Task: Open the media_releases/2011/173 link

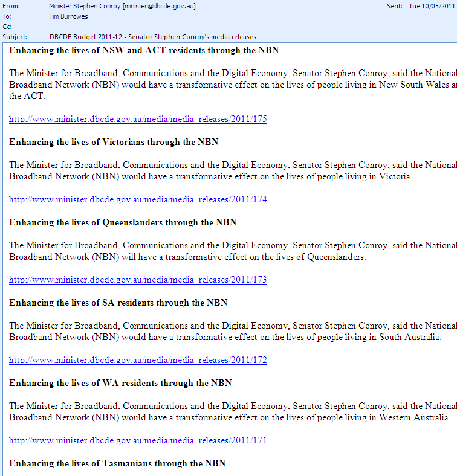Action: coord(138,280)
